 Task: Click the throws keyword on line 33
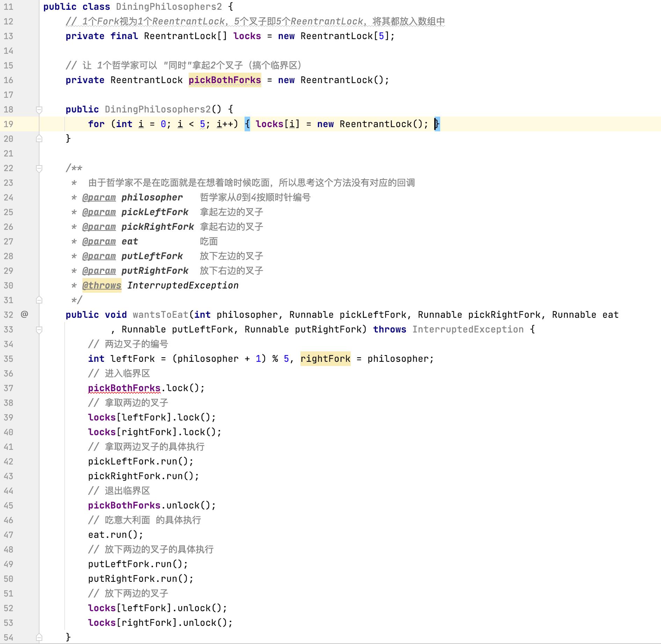click(x=390, y=329)
